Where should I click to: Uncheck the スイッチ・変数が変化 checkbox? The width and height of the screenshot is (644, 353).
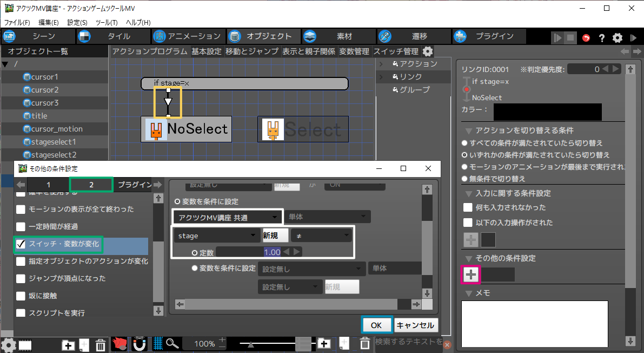click(x=21, y=244)
